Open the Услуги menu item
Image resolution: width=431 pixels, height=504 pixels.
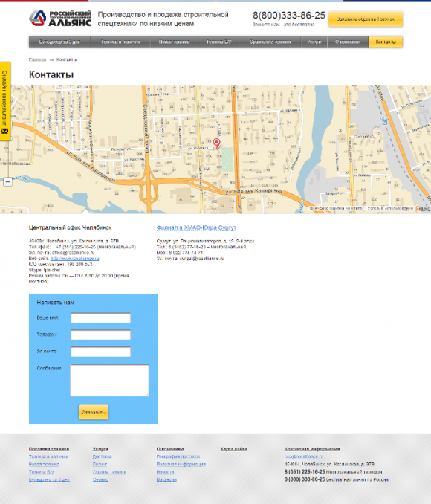pos(314,42)
